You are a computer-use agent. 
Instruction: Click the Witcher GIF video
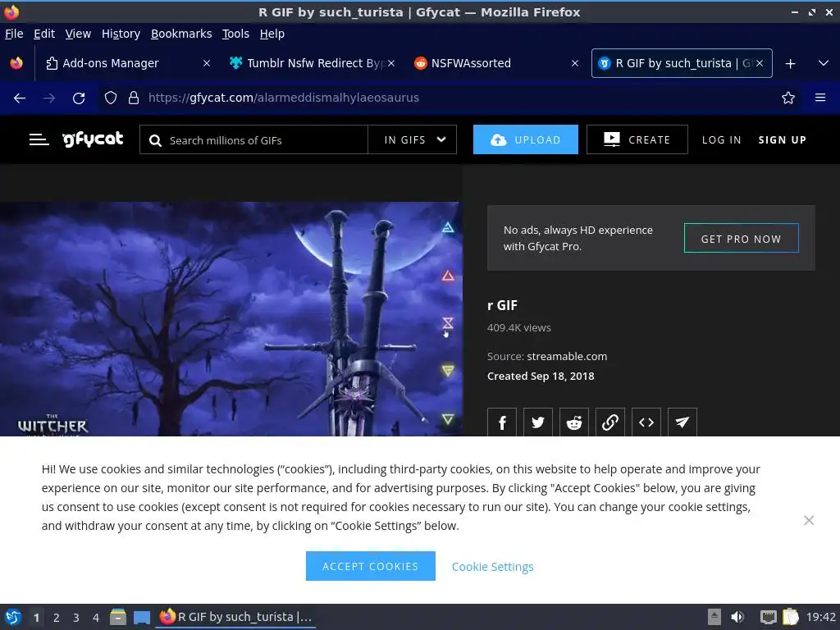point(231,319)
